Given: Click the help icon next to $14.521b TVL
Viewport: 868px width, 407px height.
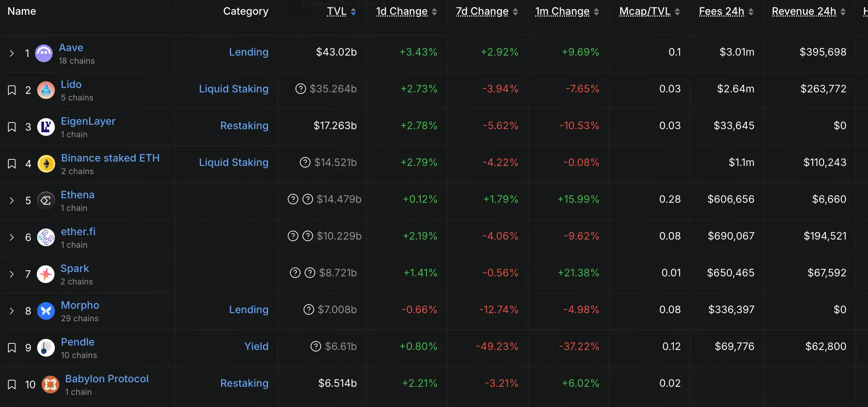Looking at the screenshot, I should coord(305,162).
